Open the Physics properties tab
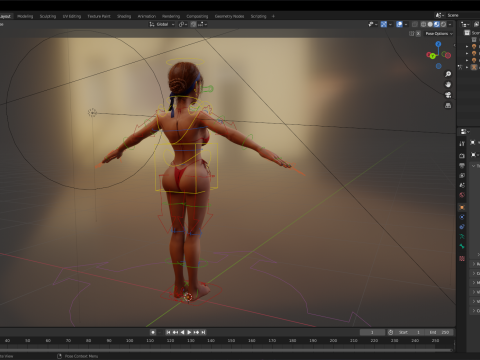Viewport: 480px width, 360px height. (462, 217)
